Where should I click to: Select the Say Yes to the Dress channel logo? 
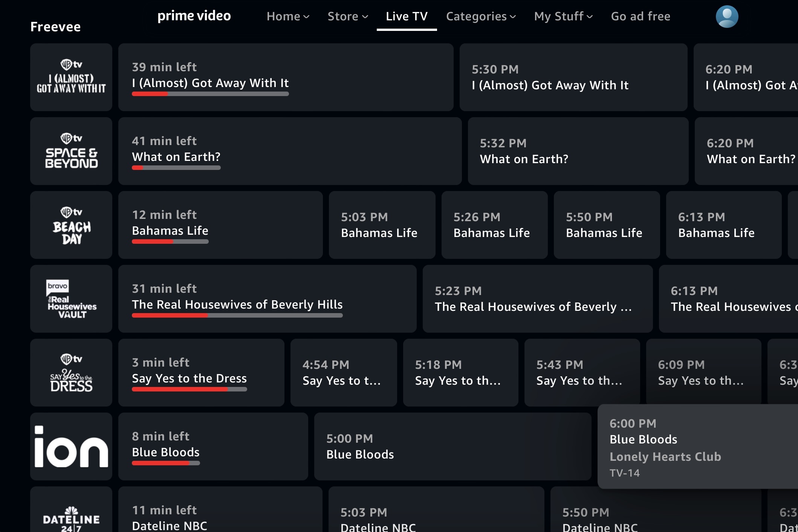click(71, 373)
